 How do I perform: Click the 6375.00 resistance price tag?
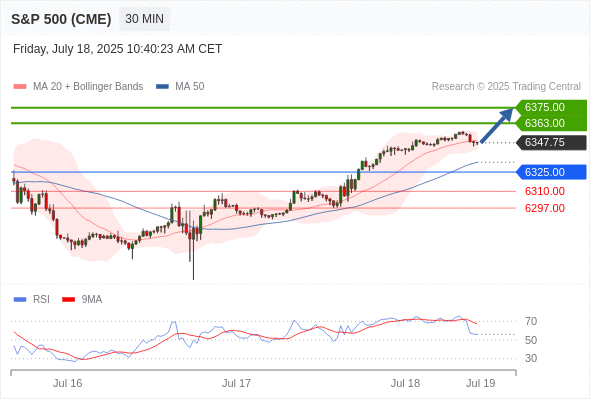pyautogui.click(x=550, y=107)
